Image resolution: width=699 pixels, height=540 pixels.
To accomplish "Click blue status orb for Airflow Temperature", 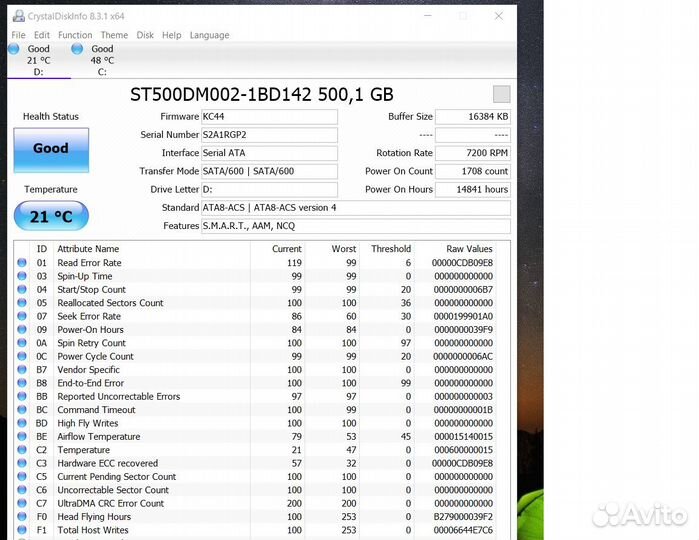I will tap(22, 437).
